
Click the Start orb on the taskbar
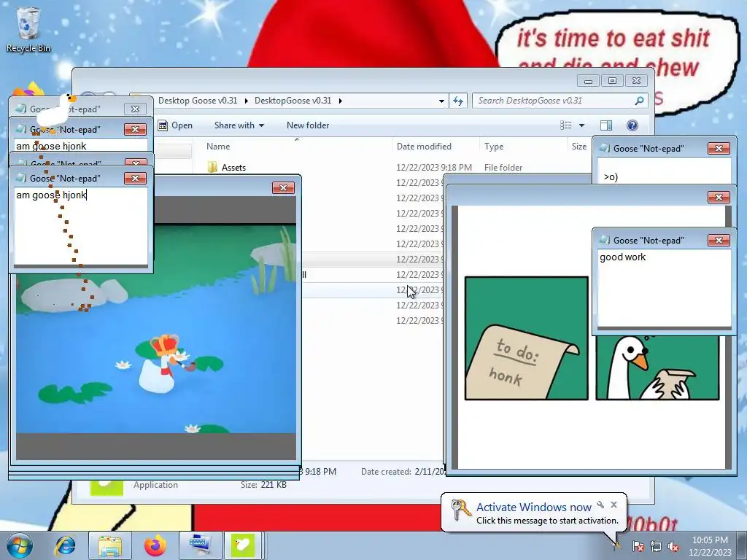pyautogui.click(x=20, y=545)
